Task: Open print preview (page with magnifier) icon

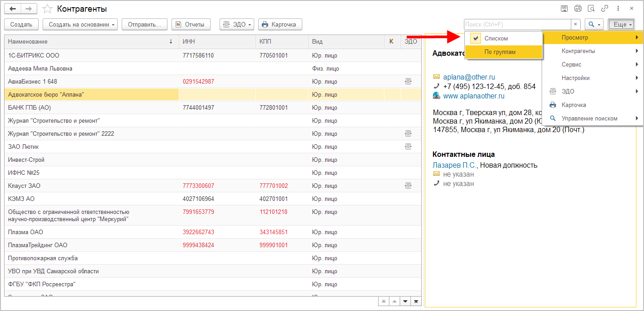Action: [591, 9]
